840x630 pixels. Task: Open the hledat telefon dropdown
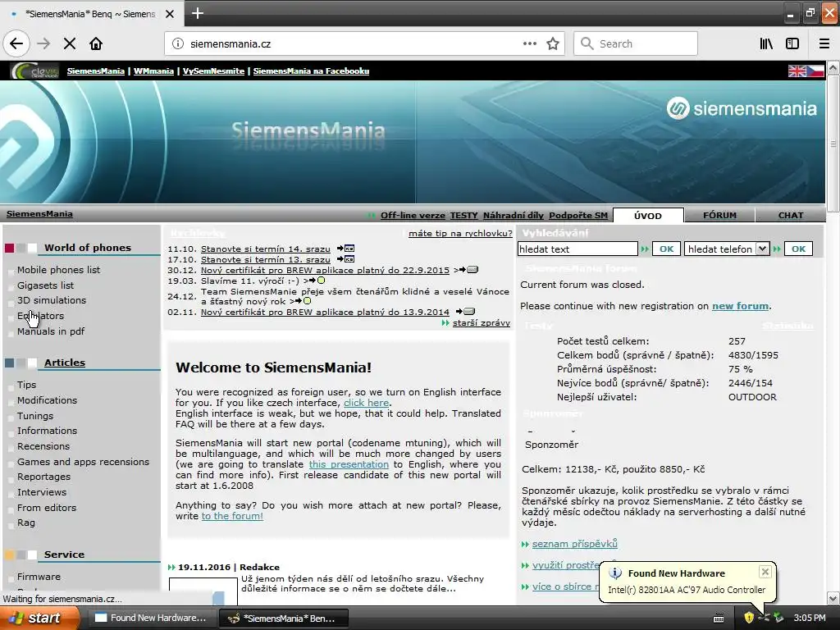tap(762, 249)
